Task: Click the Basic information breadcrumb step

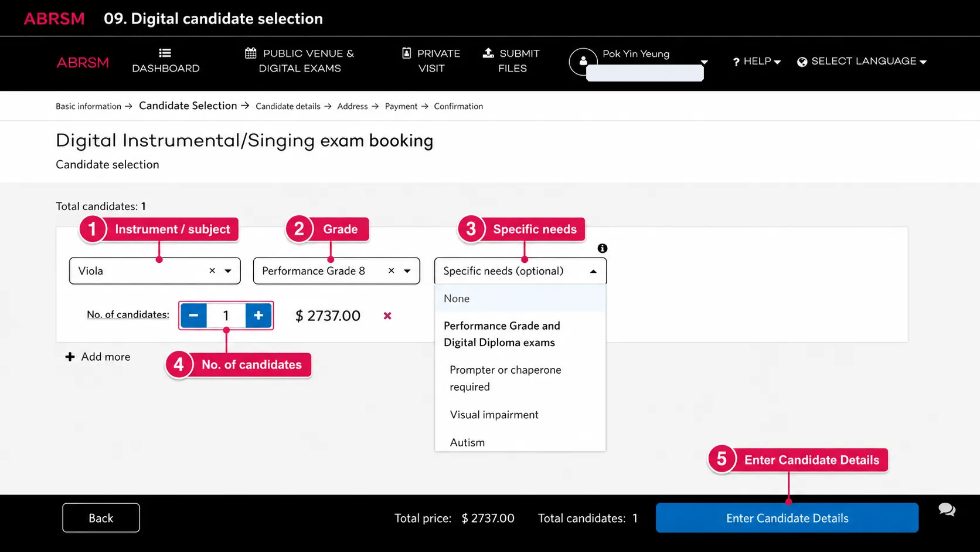Action: 89,106
